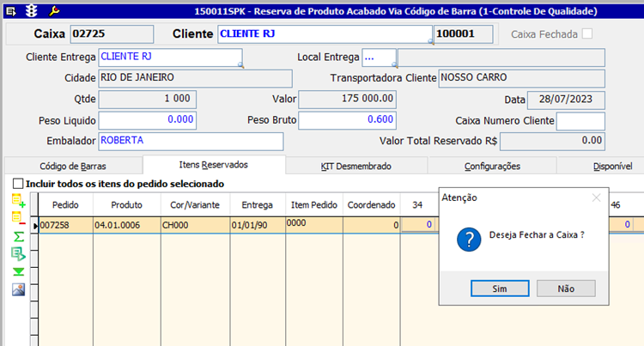Image resolution: width=644 pixels, height=346 pixels.
Task: Switch to the Código de Barras tab
Action: [x=73, y=166]
